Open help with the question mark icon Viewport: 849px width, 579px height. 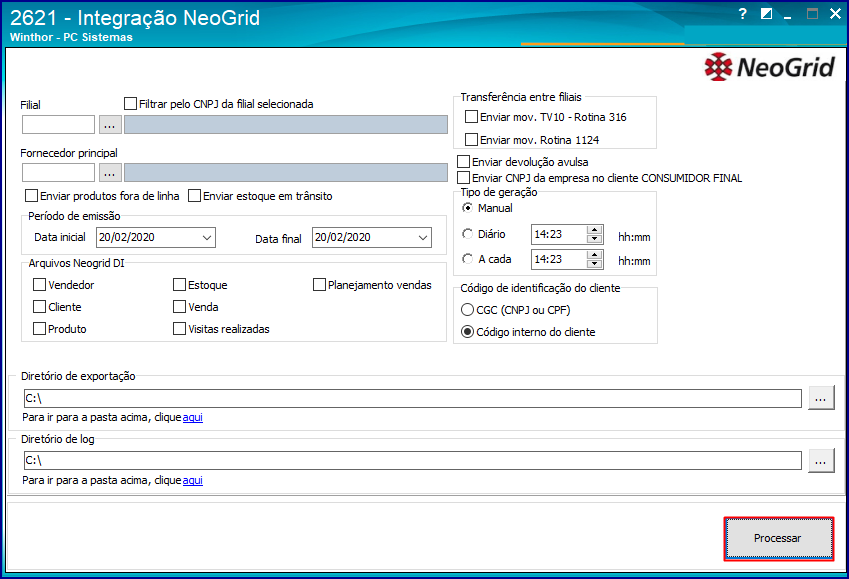pos(742,14)
